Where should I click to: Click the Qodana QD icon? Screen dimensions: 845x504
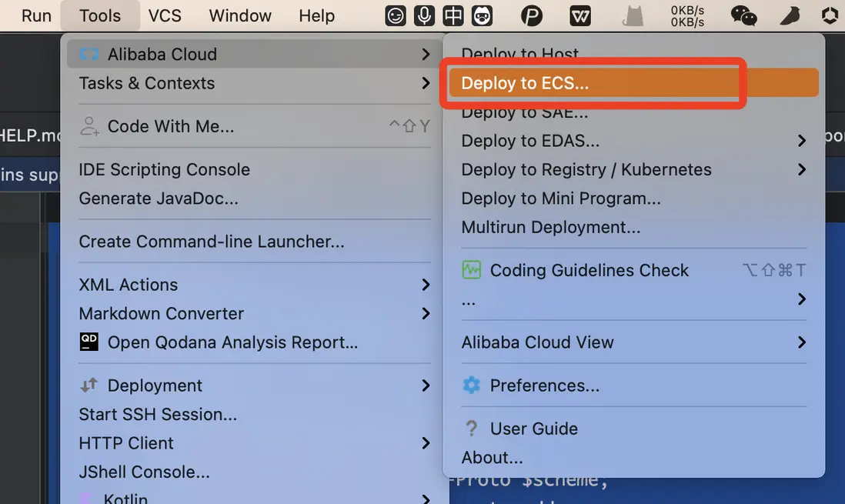tap(89, 342)
